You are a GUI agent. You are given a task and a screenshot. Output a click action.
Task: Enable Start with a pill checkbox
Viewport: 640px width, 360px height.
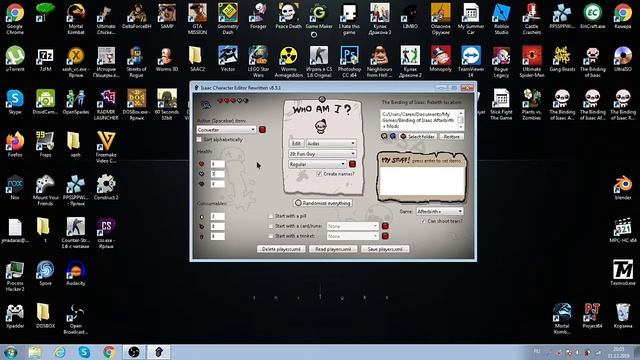(x=270, y=216)
